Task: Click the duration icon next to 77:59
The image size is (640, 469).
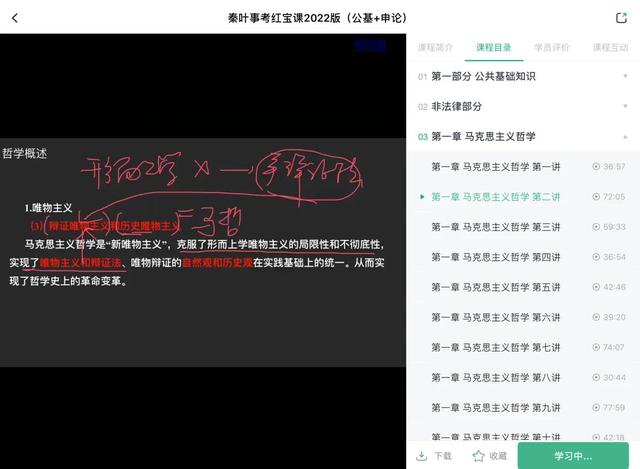Action: click(x=596, y=408)
